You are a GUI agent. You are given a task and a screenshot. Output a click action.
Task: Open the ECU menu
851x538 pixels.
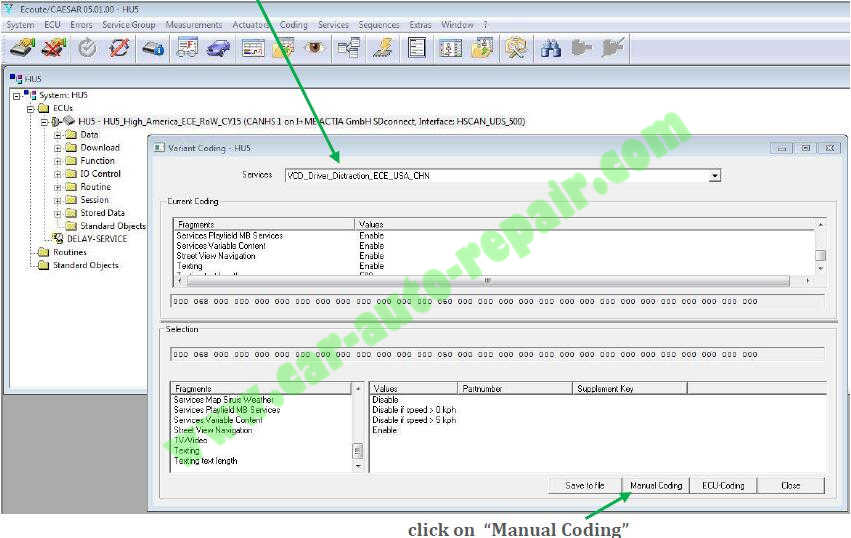point(53,25)
